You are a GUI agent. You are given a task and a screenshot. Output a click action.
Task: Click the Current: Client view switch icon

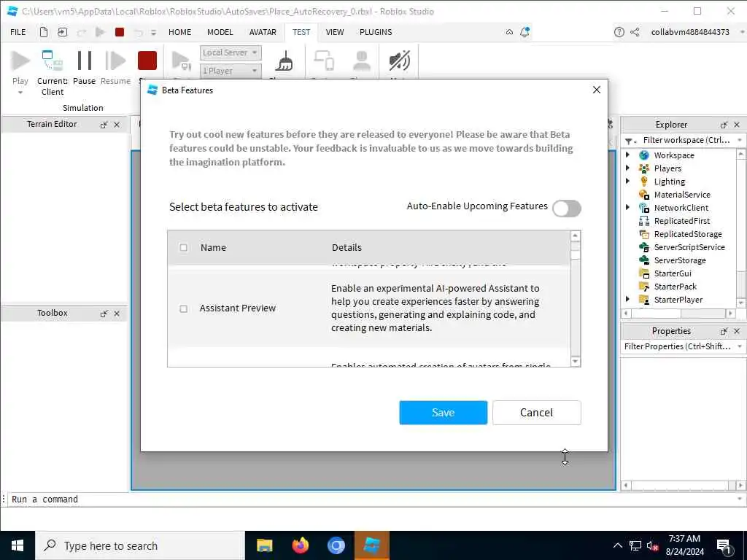click(x=52, y=61)
